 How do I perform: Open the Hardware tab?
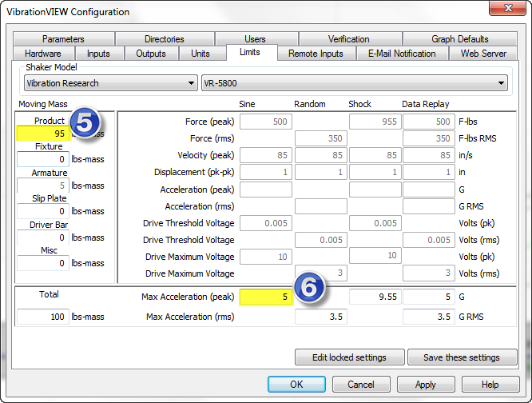(42, 54)
